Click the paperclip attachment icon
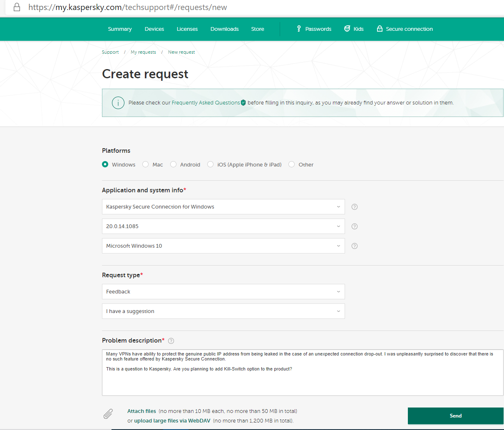The width and height of the screenshot is (504, 430). [108, 414]
